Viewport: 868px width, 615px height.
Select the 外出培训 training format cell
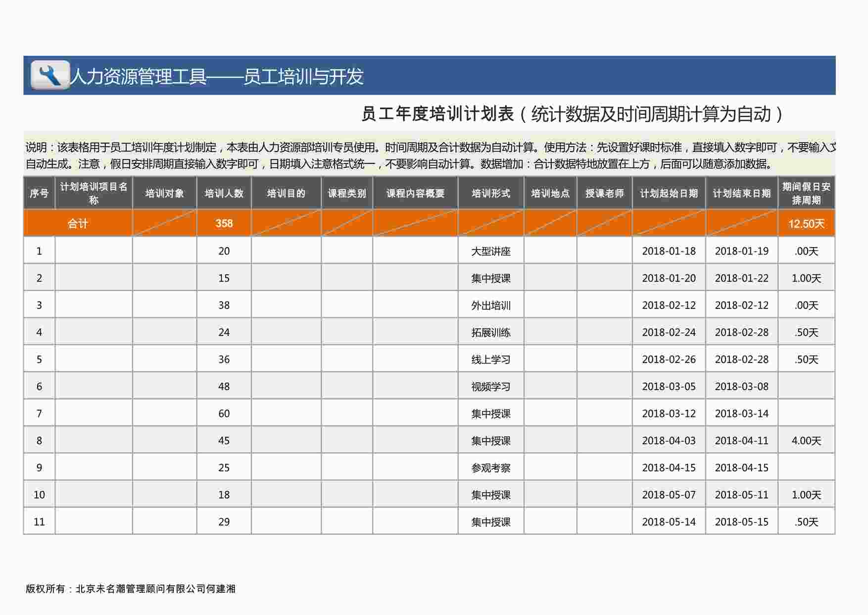[491, 305]
